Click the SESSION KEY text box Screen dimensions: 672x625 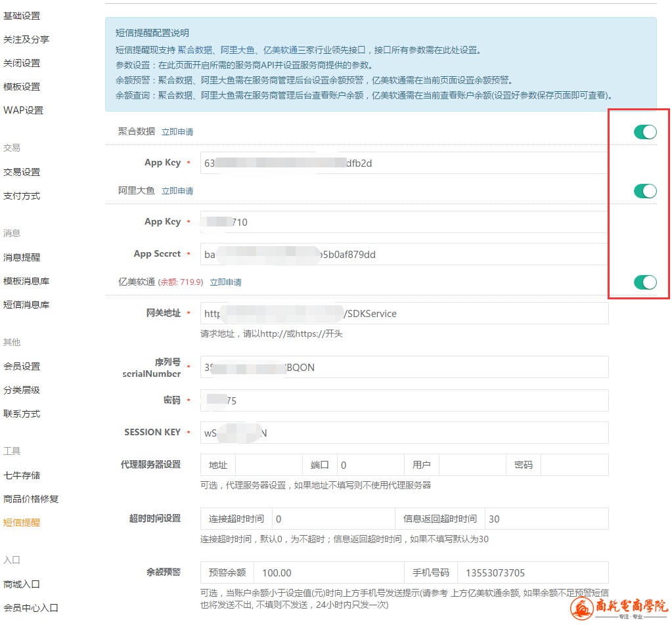point(404,433)
